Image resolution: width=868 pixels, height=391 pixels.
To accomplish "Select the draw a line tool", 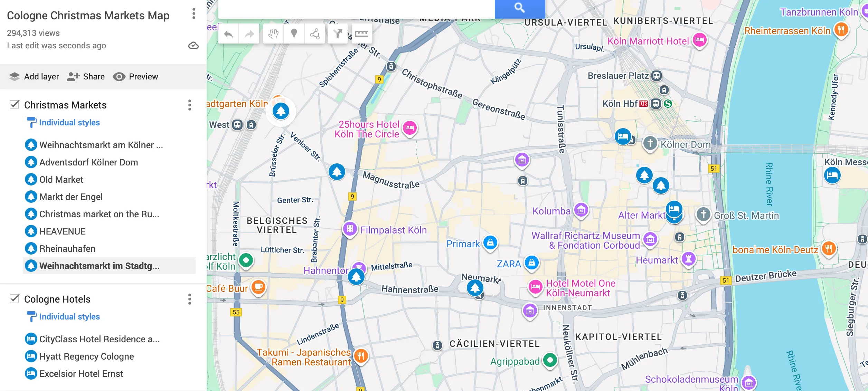I will click(x=315, y=34).
